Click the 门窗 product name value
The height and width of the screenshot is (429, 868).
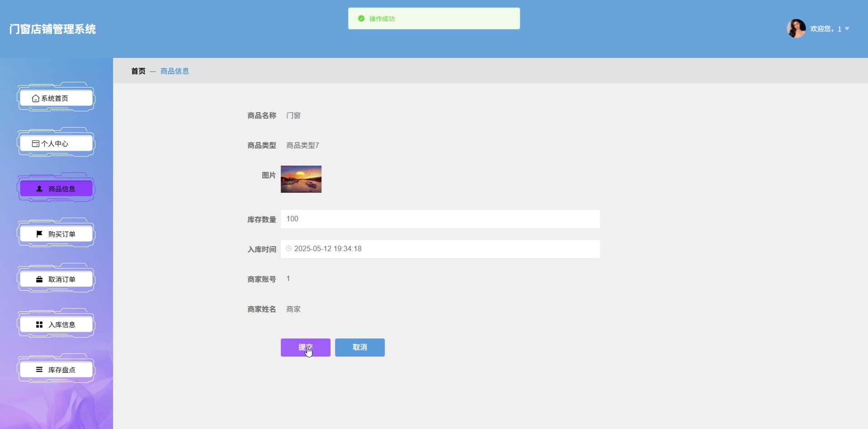[293, 115]
